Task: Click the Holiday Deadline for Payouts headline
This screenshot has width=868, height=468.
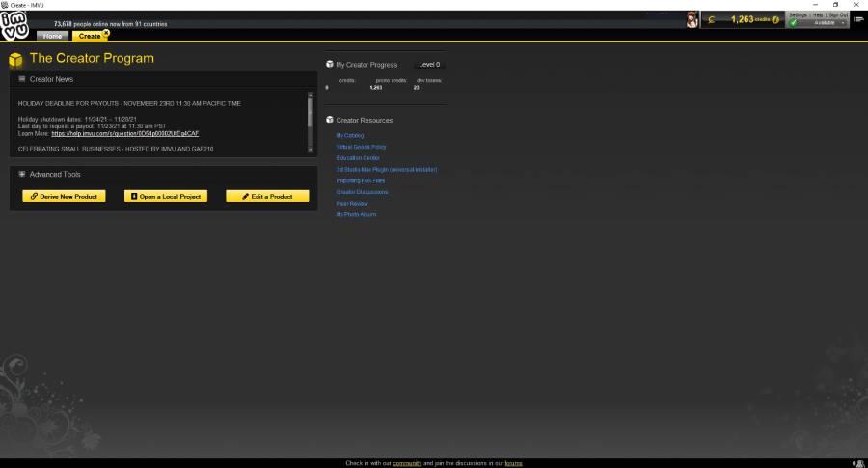Action: coord(129,103)
